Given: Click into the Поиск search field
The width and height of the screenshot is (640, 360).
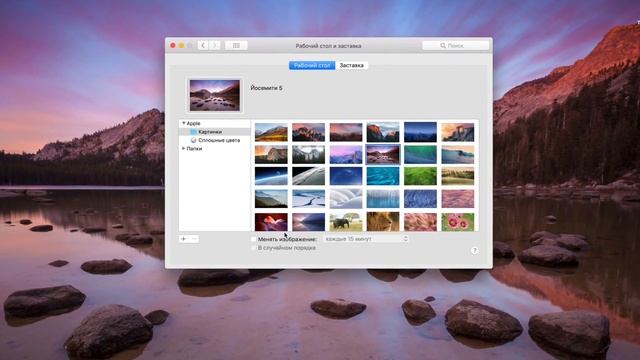Looking at the screenshot, I should [456, 45].
